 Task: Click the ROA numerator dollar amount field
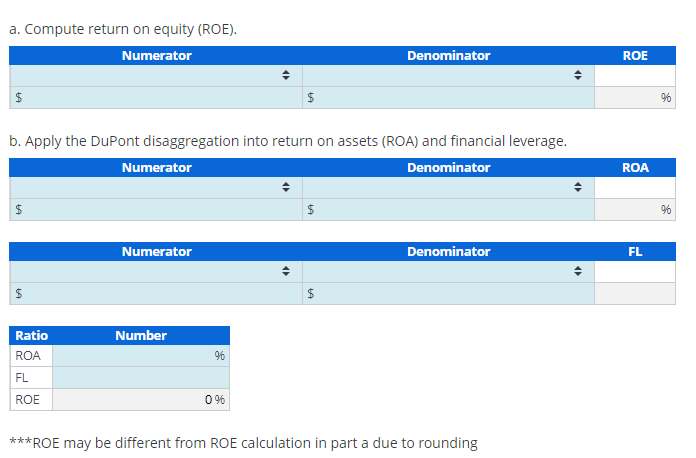coord(156,209)
